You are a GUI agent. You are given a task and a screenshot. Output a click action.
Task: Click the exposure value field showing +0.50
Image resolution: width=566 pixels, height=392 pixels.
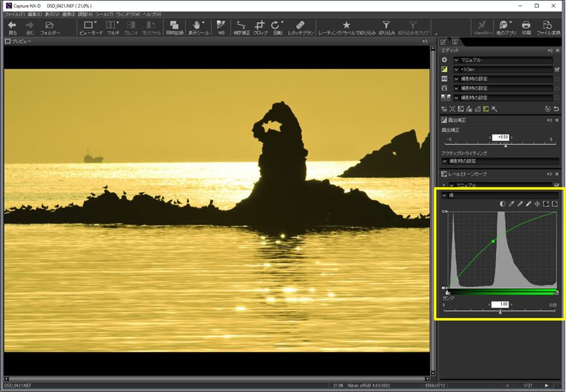[501, 137]
